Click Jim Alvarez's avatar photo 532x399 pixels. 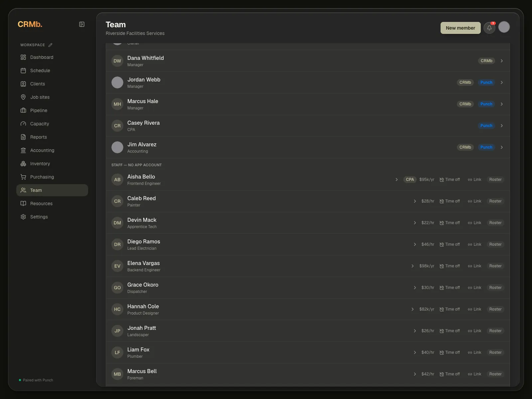[117, 147]
